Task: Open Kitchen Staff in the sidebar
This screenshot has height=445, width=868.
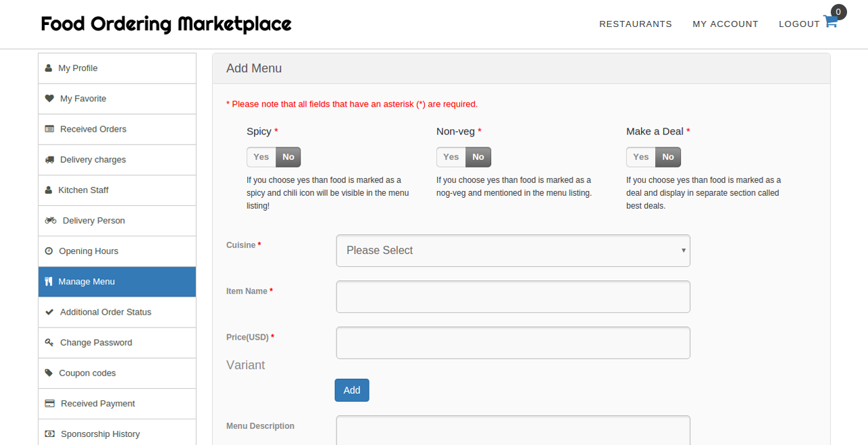Action: (83, 190)
